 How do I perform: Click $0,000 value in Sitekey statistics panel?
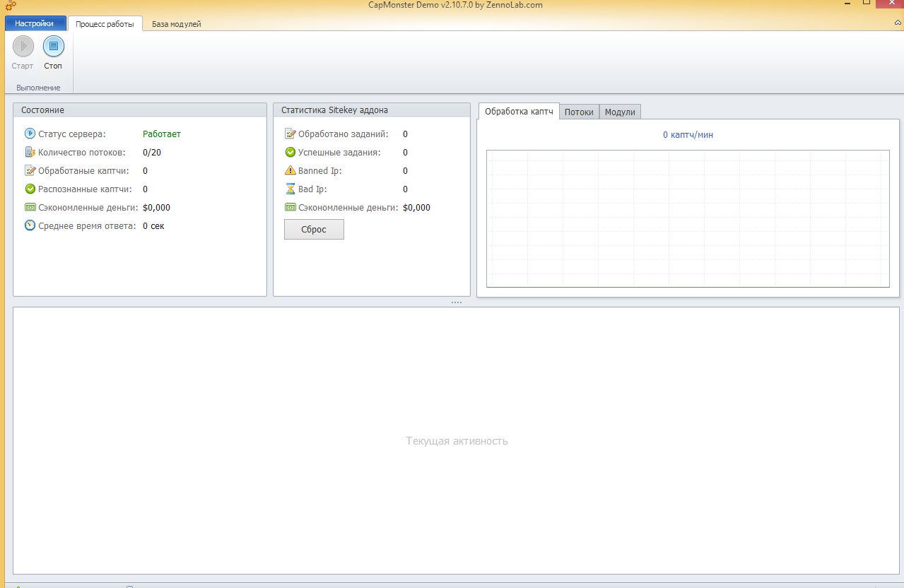[416, 207]
